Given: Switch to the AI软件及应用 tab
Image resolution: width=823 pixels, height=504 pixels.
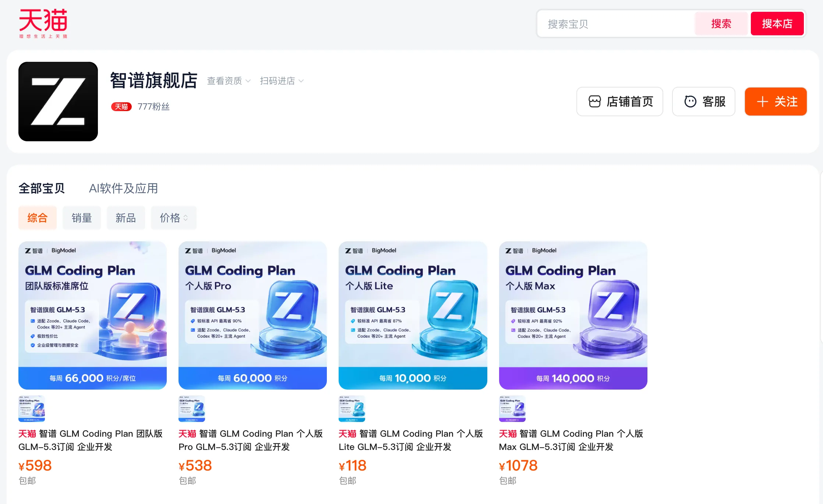Looking at the screenshot, I should point(123,188).
